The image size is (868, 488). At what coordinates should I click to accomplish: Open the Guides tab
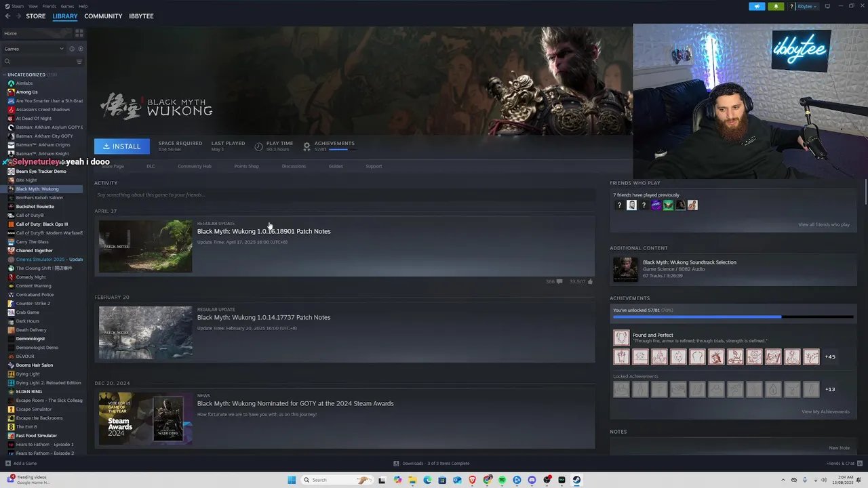(x=336, y=166)
